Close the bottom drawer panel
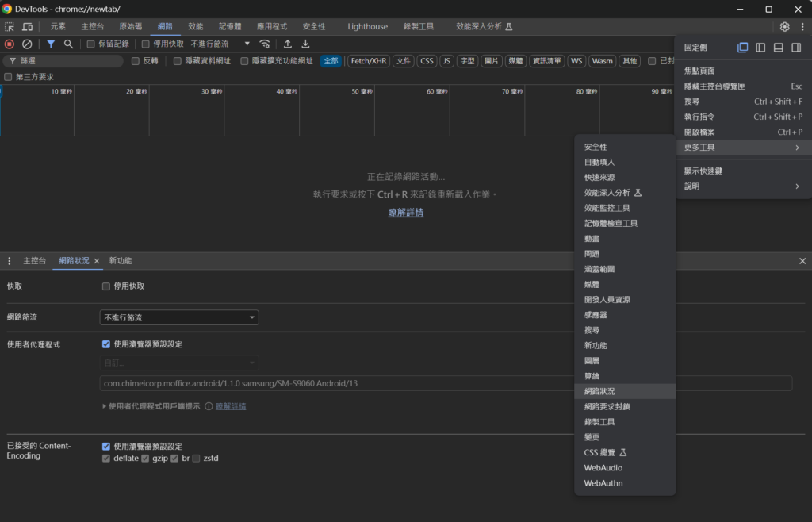Screen dimensions: 812x522 [802, 261]
